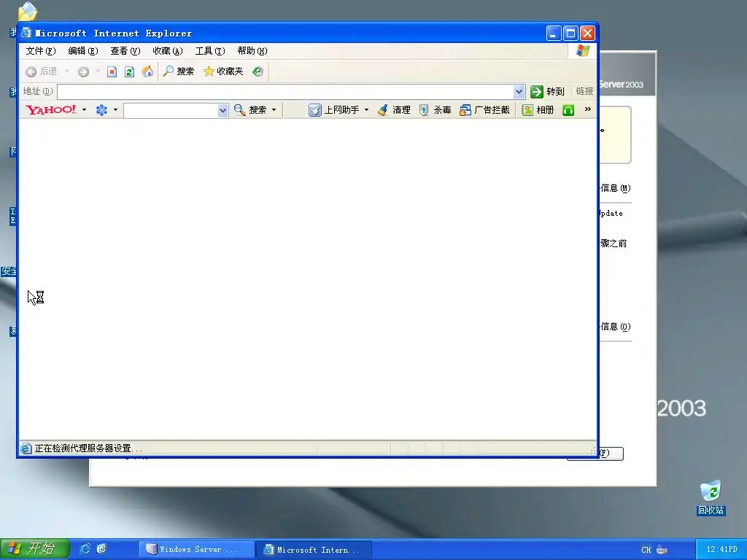This screenshot has height=560, width=747.
Task: Click status text 正在检测代理服务器设置
Action: click(x=88, y=448)
